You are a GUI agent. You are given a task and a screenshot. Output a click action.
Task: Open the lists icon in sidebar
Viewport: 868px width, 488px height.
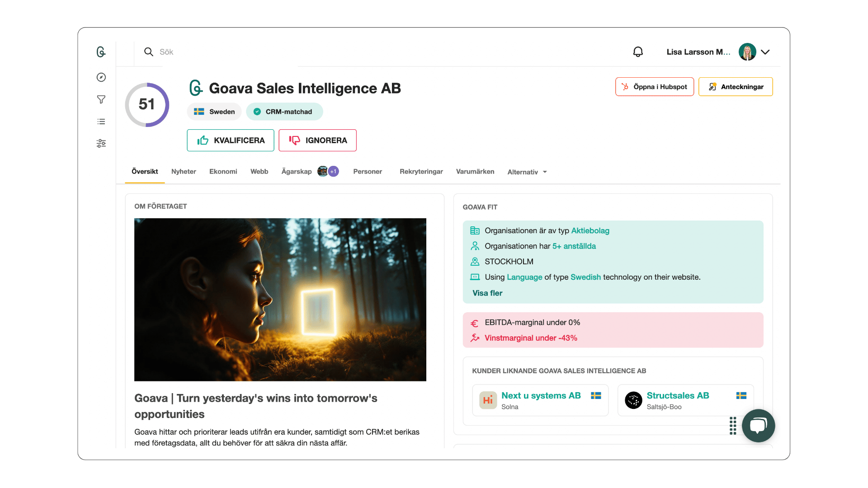click(x=101, y=122)
